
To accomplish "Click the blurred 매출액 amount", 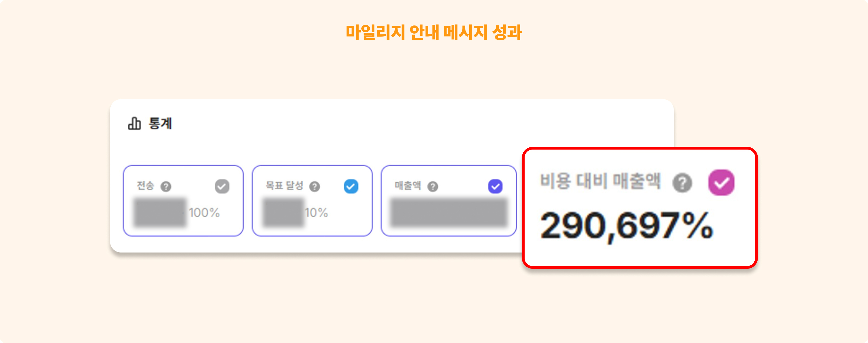I will point(448,213).
